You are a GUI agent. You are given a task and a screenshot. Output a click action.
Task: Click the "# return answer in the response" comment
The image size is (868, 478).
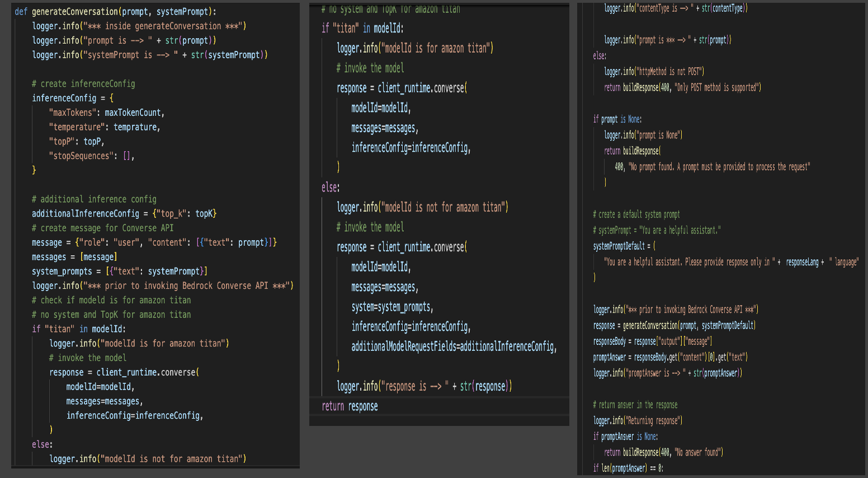[x=635, y=405]
